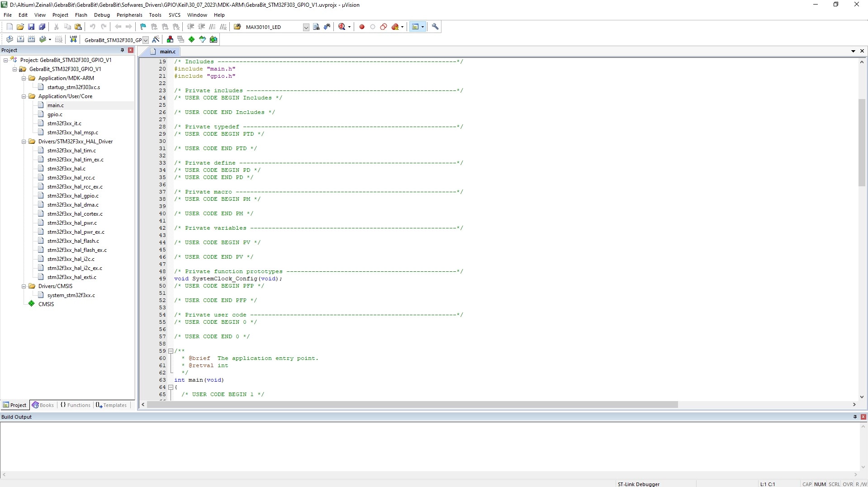Screen dimensions: 868x487
Task: Open Manage Run-Time Environment green diamond icon
Action: [x=192, y=39]
